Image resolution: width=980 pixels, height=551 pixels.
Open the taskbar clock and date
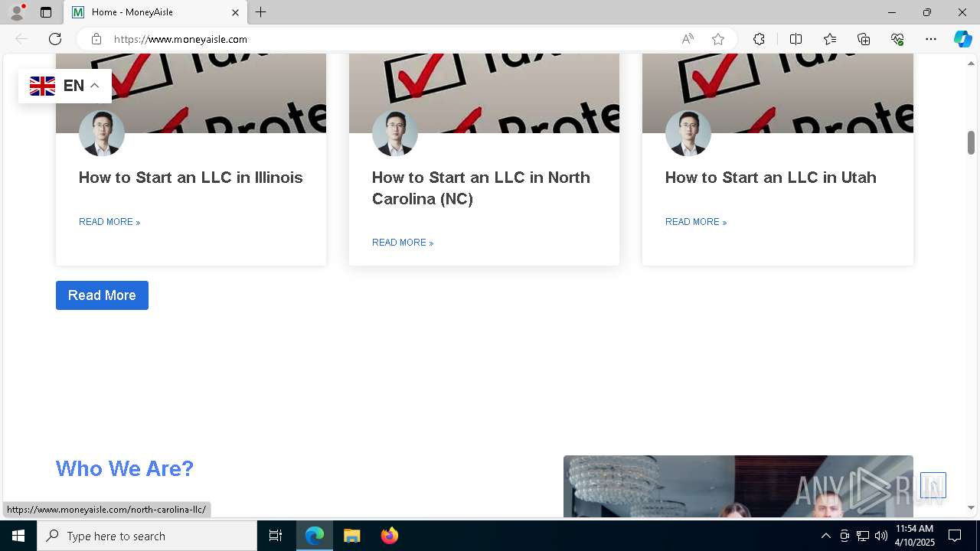915,536
